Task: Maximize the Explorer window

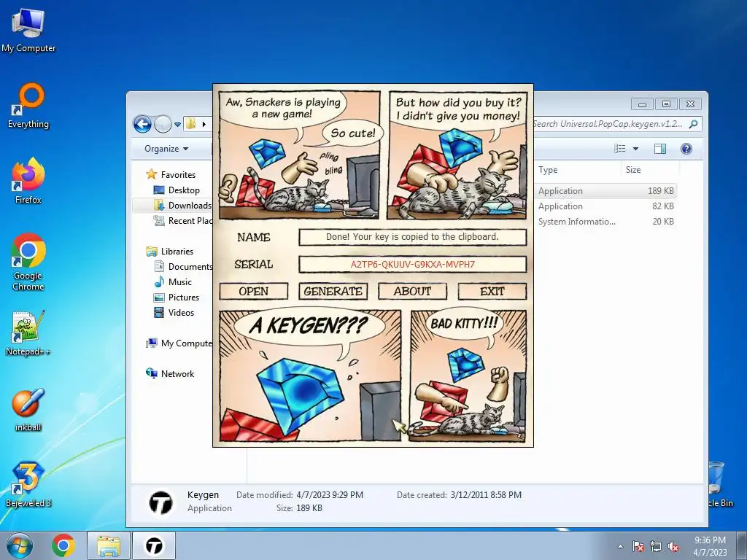Action: 666,104
